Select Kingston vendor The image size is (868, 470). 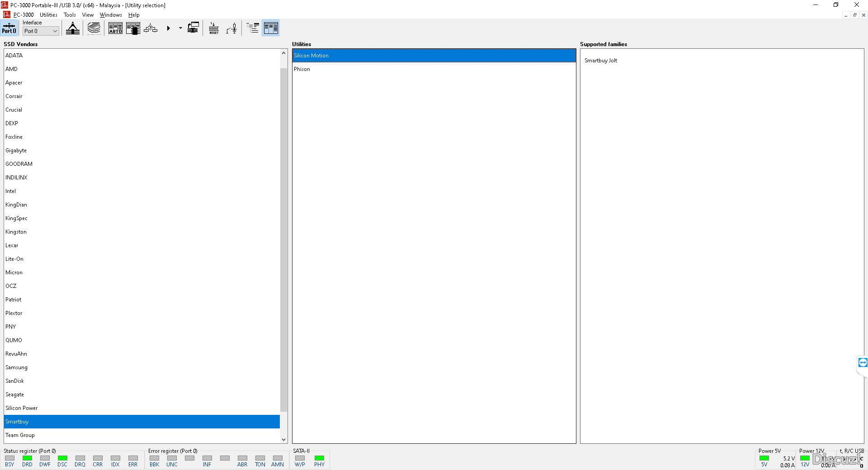pos(142,232)
